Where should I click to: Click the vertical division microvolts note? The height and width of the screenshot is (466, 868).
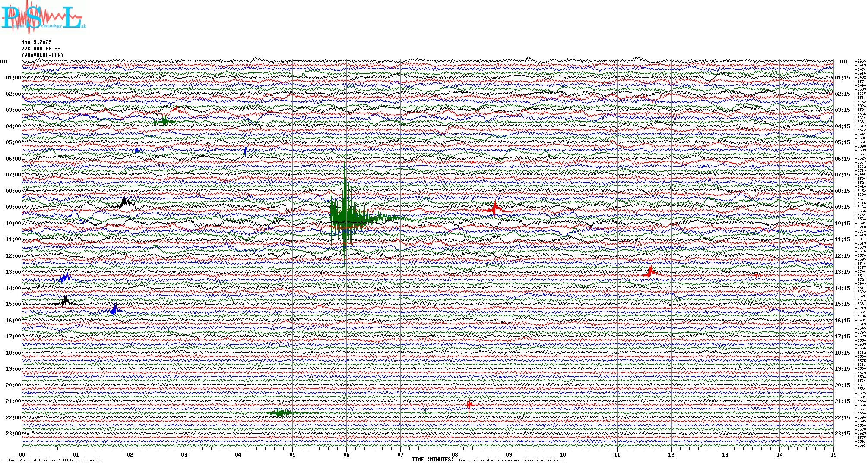55,460
